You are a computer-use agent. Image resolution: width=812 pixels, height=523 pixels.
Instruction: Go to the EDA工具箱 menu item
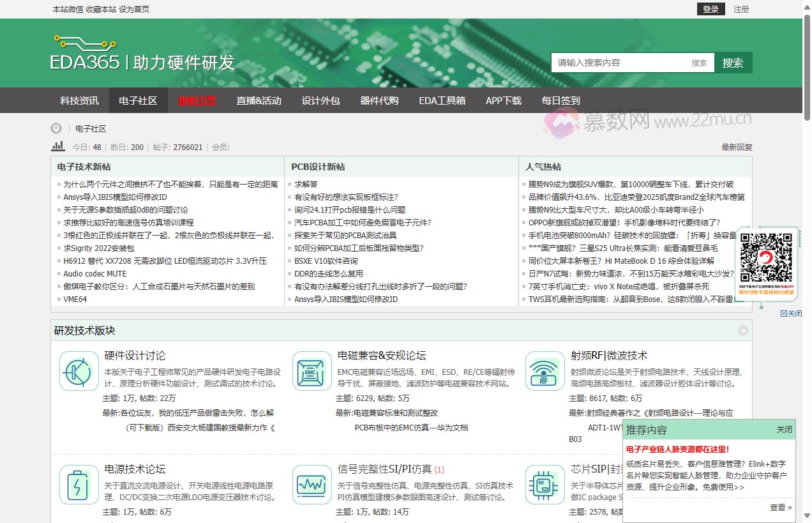coord(442,100)
